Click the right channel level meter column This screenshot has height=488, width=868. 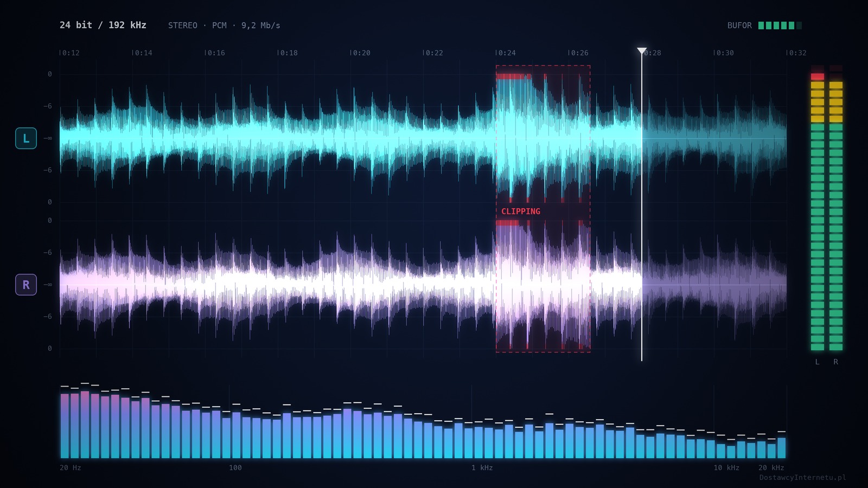point(836,208)
